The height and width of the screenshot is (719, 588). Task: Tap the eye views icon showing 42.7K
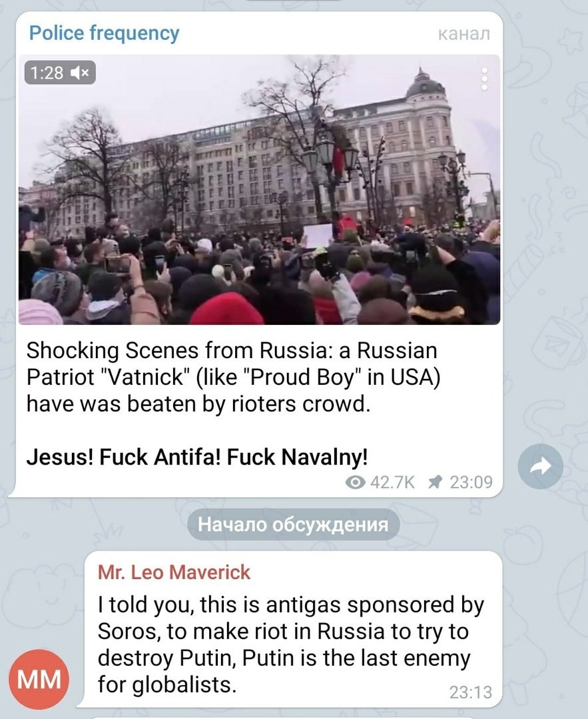355,483
